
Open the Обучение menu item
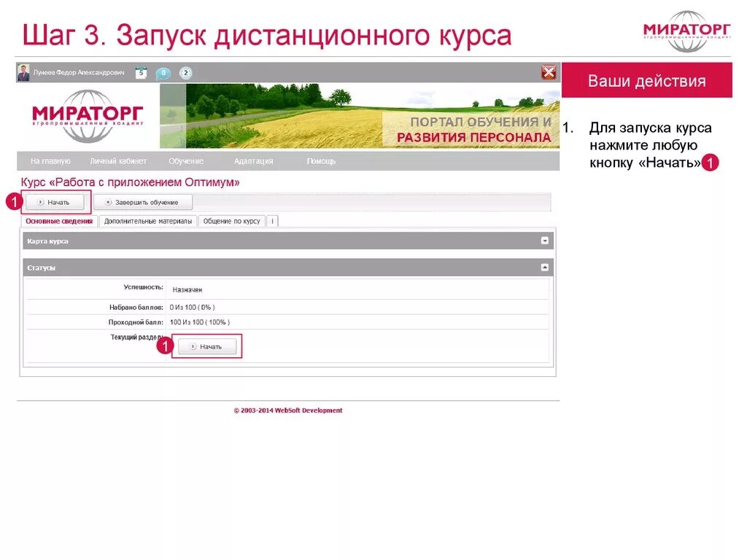click(186, 161)
